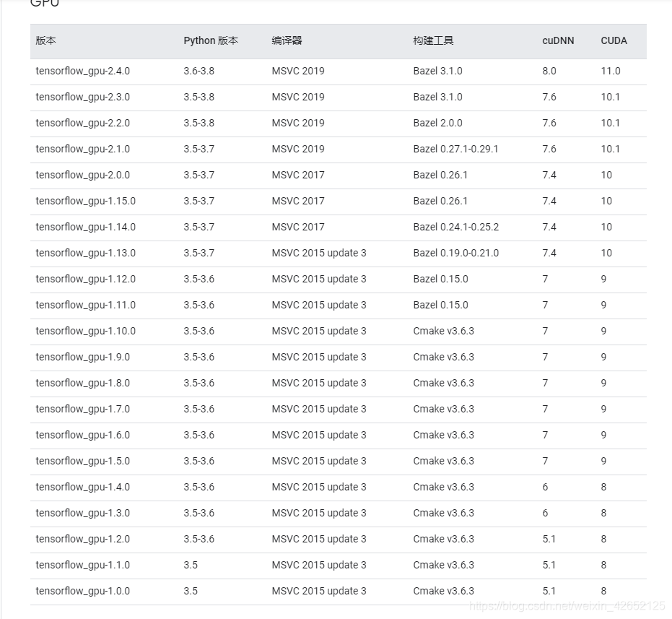Click Bazel 2.0.0 build tool cell
The height and width of the screenshot is (619, 672).
click(437, 123)
